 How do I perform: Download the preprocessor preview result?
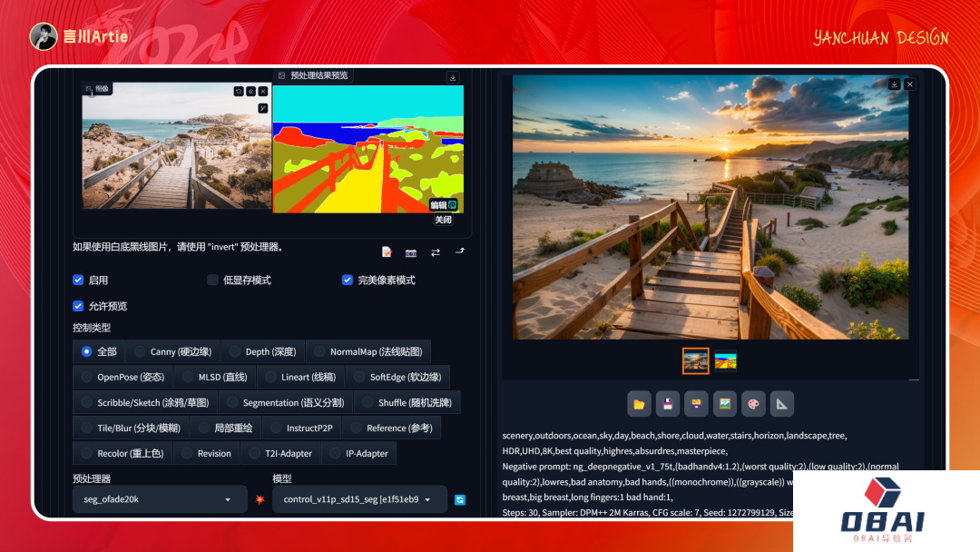(453, 77)
